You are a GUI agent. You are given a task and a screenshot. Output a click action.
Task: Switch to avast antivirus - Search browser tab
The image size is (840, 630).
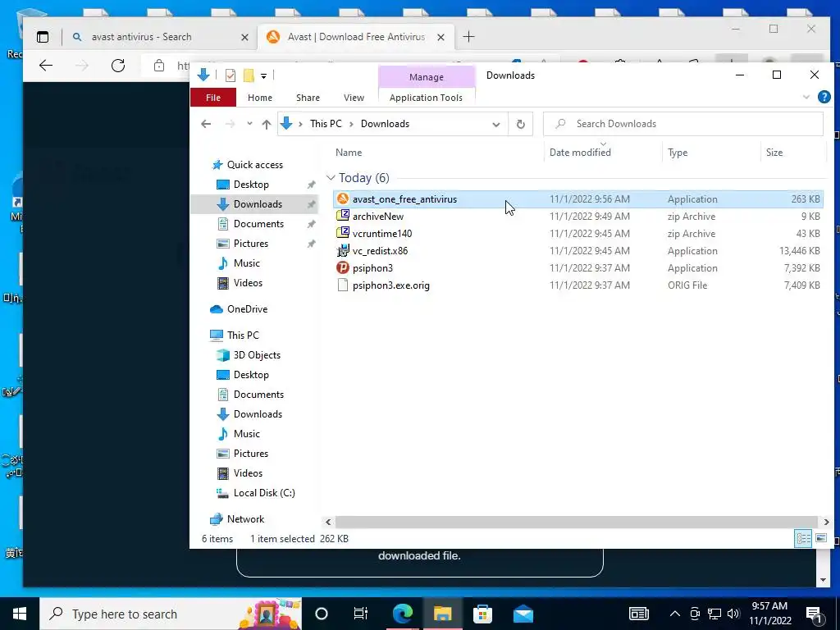click(141, 37)
